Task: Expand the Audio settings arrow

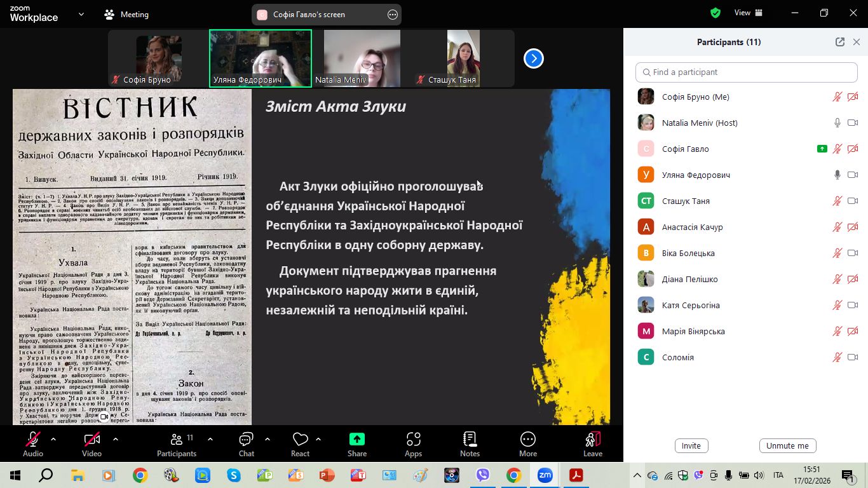Action: (x=53, y=439)
